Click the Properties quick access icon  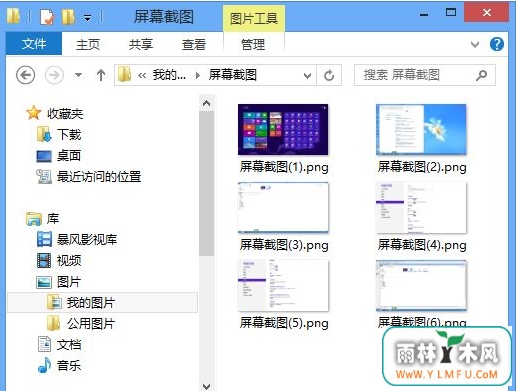pyautogui.click(x=47, y=17)
